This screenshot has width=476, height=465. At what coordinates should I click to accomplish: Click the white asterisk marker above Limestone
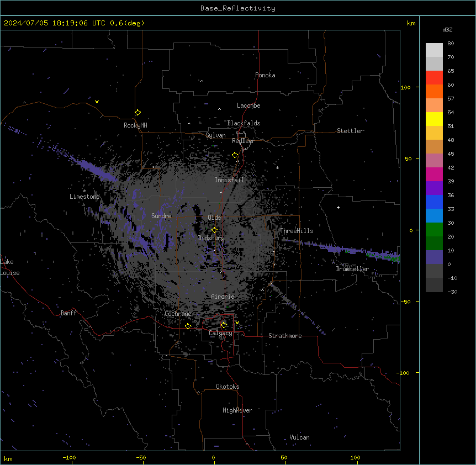point(84,191)
